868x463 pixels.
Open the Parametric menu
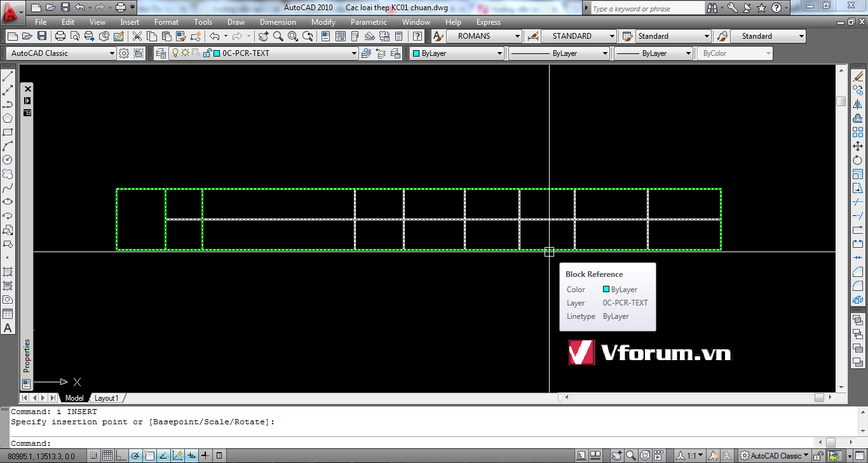(x=369, y=22)
